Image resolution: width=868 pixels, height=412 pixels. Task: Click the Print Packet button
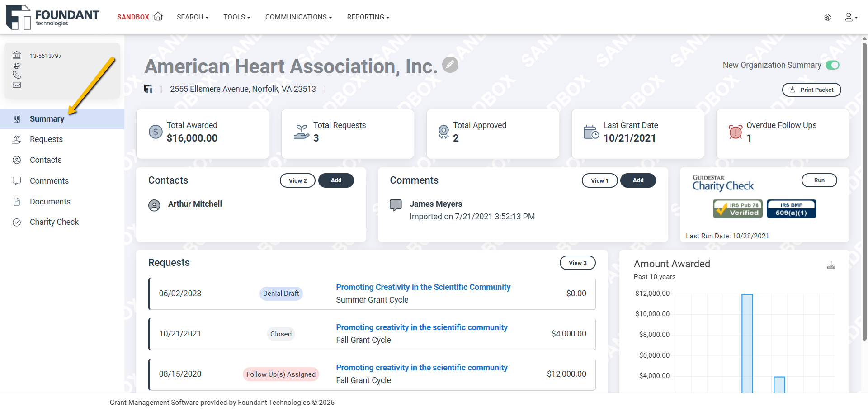click(811, 90)
